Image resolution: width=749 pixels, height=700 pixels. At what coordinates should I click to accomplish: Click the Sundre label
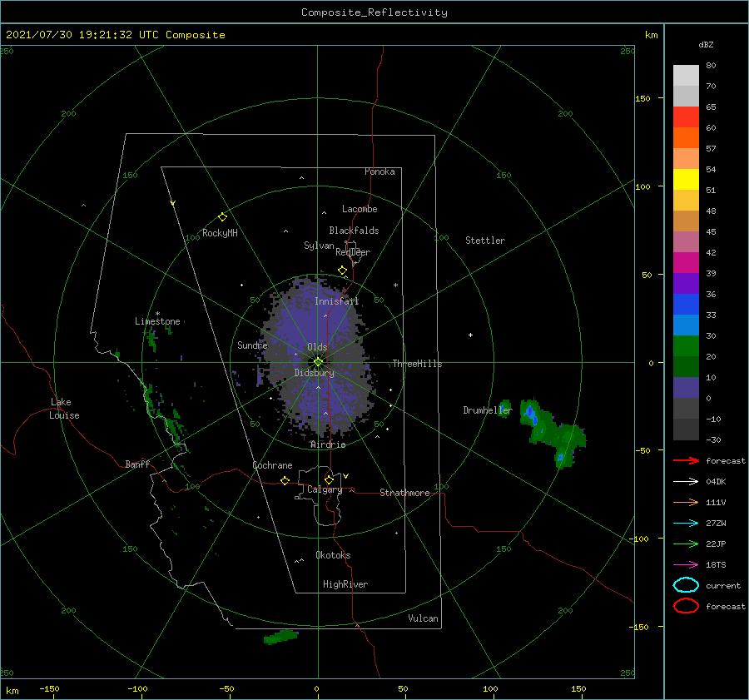(252, 345)
